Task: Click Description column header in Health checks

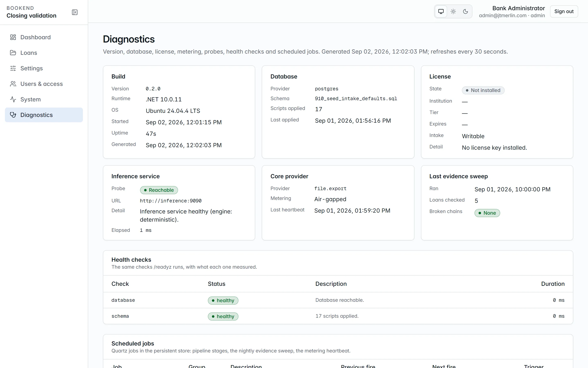Action: coord(331,284)
